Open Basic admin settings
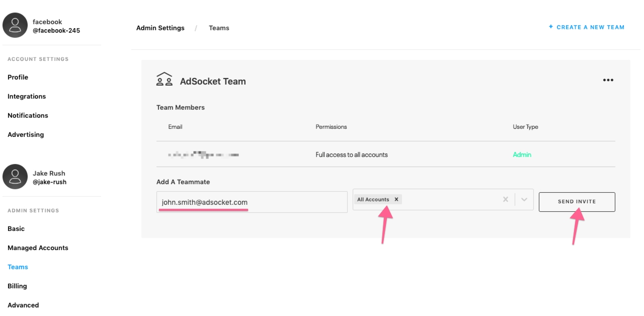644x316 pixels. coord(16,229)
